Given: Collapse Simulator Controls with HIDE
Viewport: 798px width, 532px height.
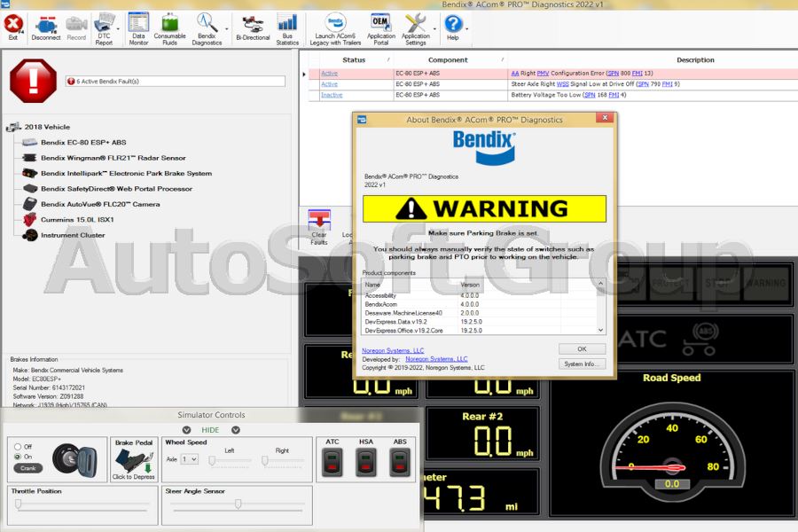Looking at the screenshot, I should (x=212, y=429).
